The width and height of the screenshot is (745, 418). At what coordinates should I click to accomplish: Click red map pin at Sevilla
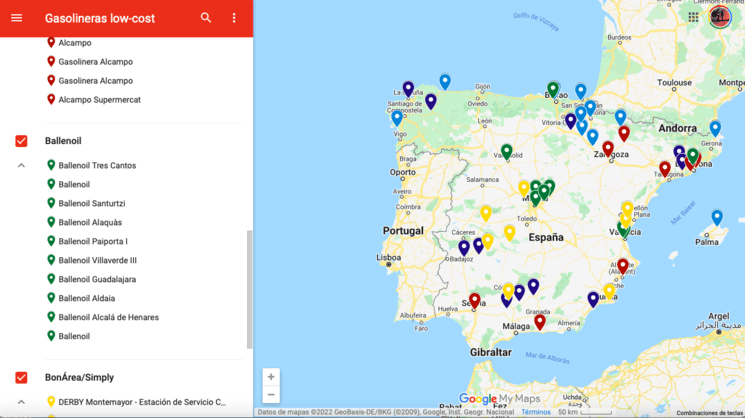coord(474,301)
